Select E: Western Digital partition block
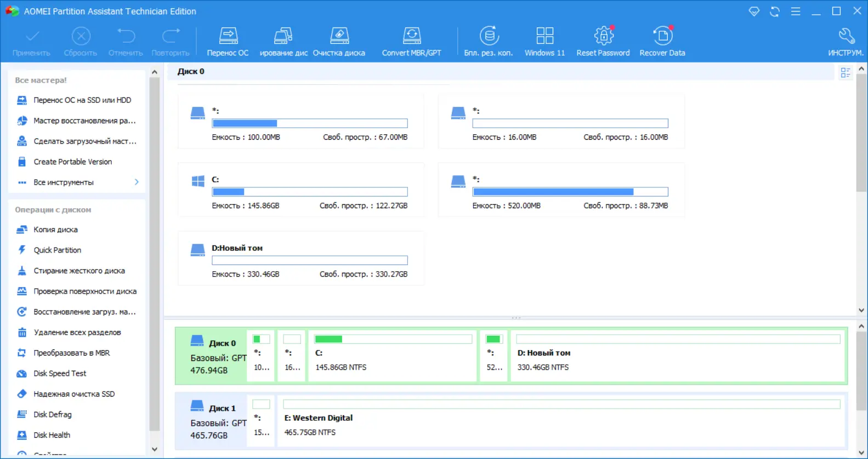Screen dimensions: 868x459 (x=561, y=421)
